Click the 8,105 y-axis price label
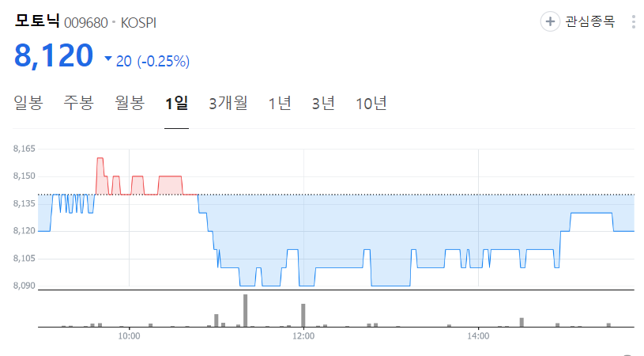 (24, 258)
